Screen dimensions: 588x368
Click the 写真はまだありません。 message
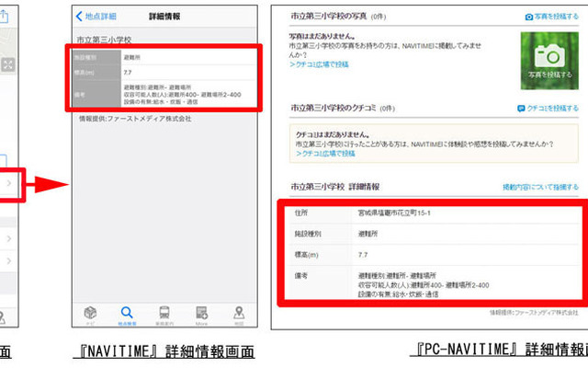pyautogui.click(x=322, y=37)
